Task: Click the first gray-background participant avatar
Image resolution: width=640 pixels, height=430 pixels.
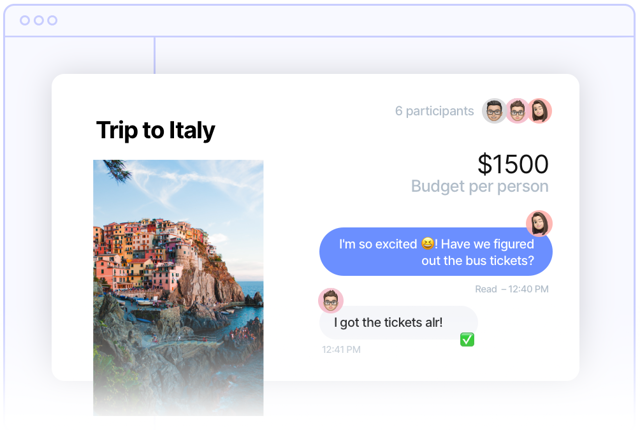Action: 494,111
